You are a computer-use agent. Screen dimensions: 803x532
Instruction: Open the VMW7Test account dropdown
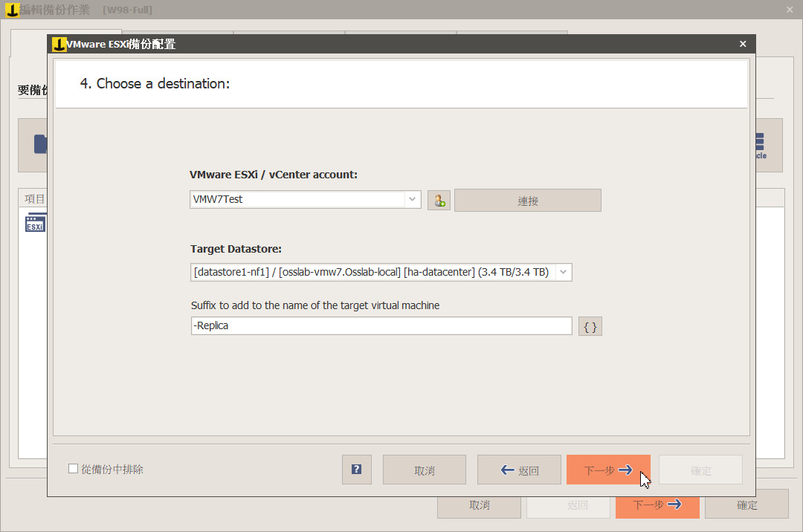[412, 199]
